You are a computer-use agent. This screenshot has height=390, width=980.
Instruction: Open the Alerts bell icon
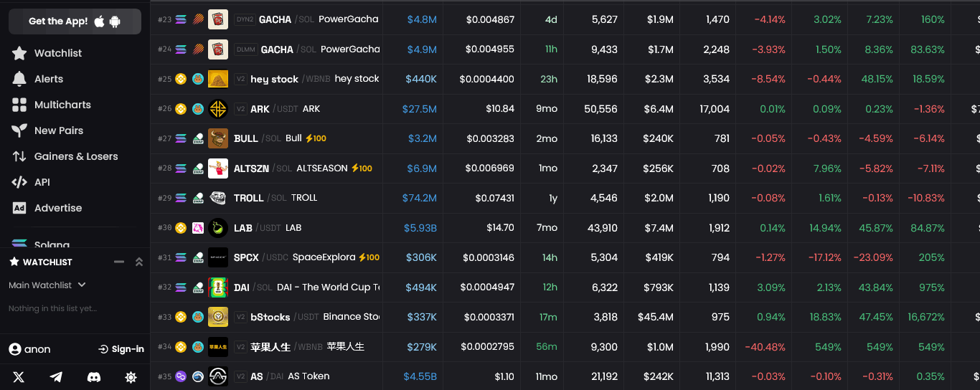coord(19,79)
